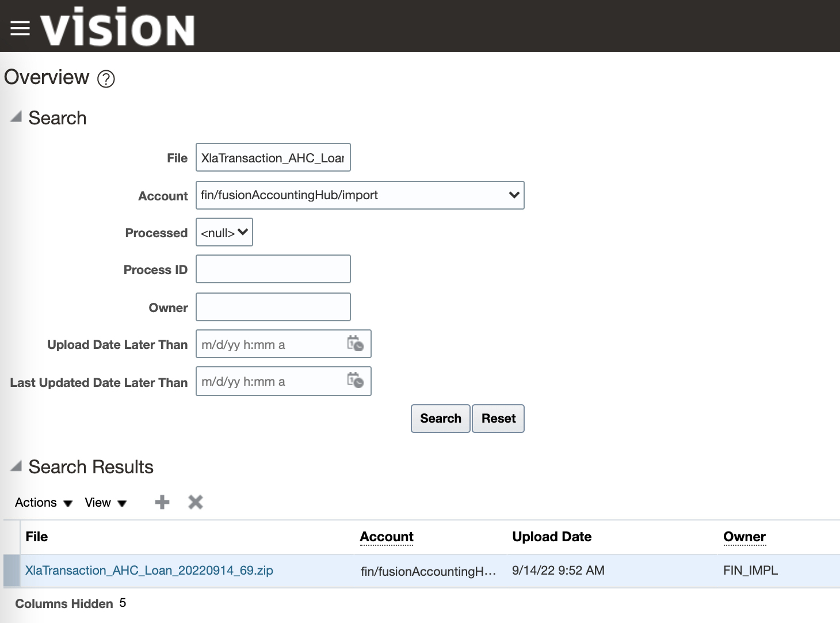Image resolution: width=840 pixels, height=623 pixels.
Task: Click the Reset button
Action: tap(498, 419)
